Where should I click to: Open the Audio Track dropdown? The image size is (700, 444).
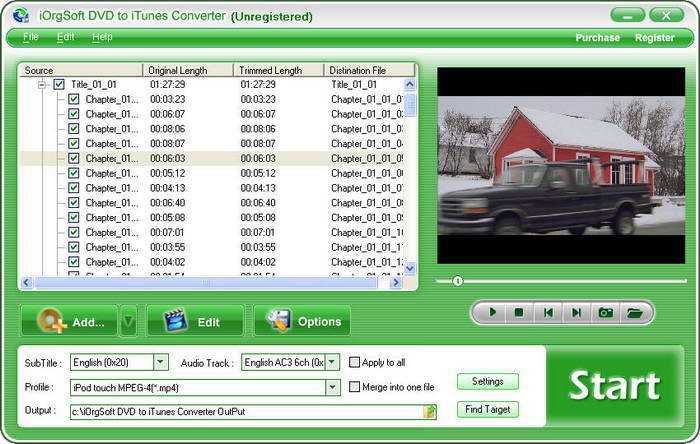point(332,362)
